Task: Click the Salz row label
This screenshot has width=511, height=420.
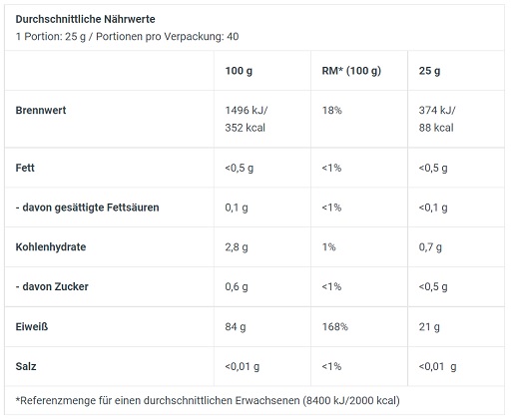Action: point(26,366)
